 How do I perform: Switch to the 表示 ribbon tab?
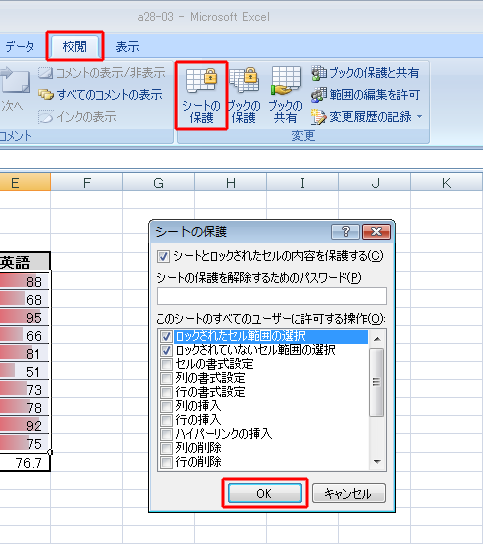(127, 46)
